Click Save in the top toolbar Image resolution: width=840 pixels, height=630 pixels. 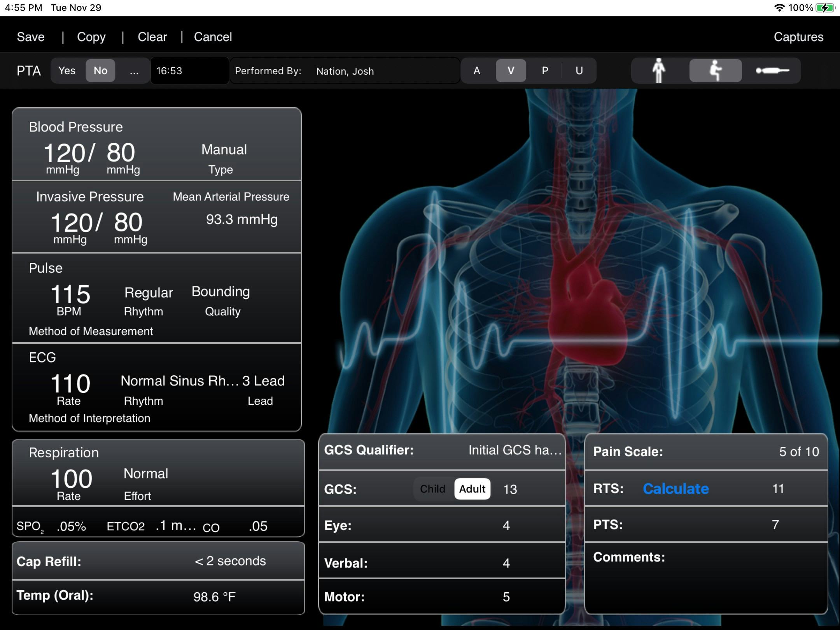click(30, 36)
